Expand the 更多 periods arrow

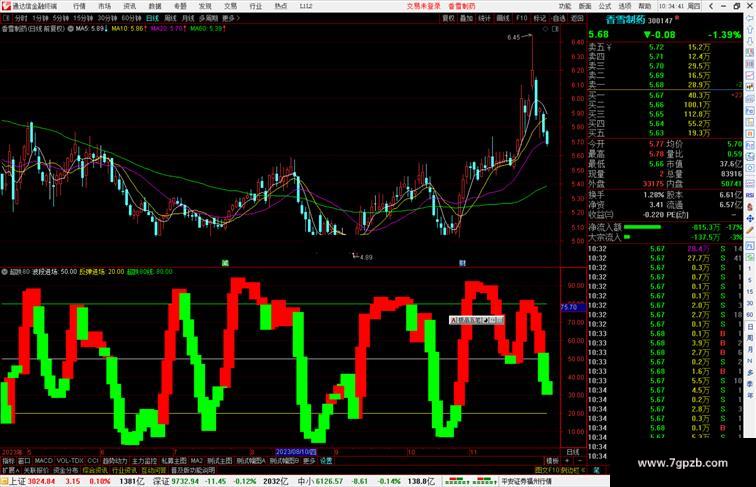pyautogui.click(x=231, y=18)
